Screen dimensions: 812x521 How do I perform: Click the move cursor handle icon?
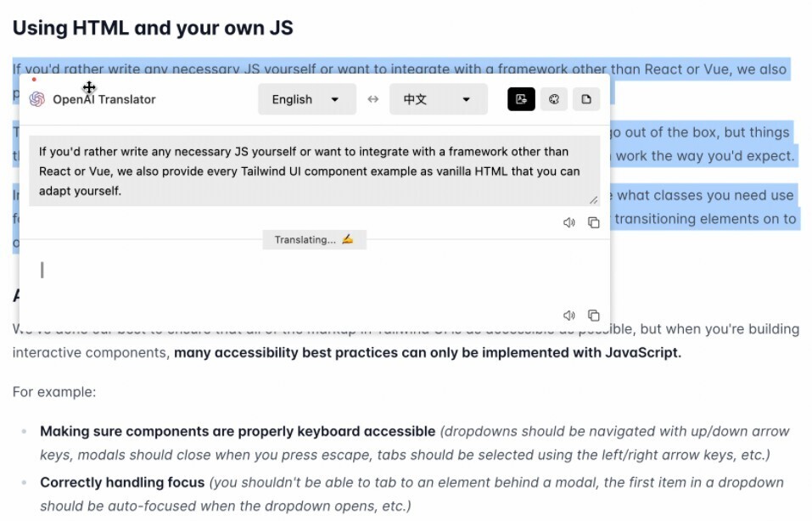(88, 87)
